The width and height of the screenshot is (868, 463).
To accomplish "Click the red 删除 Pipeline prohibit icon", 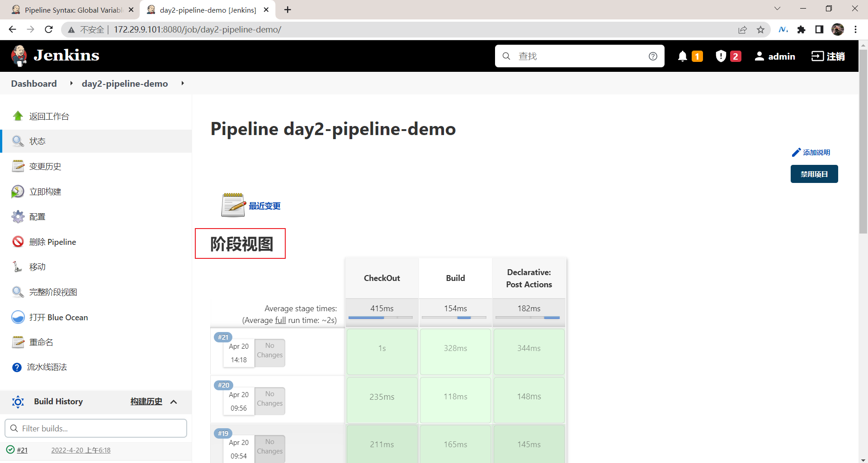I will point(18,242).
